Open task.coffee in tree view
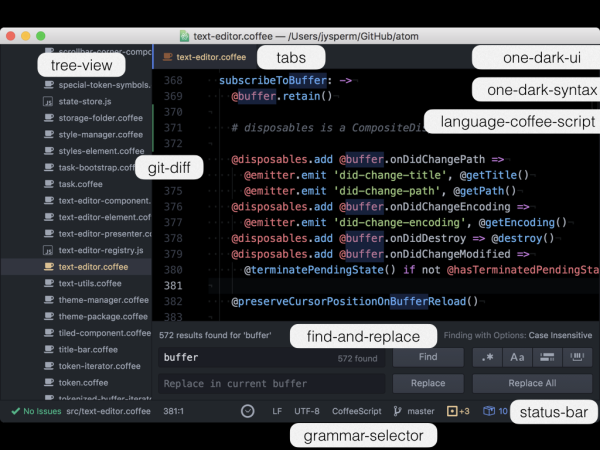This screenshot has width=600, height=450. tap(80, 184)
